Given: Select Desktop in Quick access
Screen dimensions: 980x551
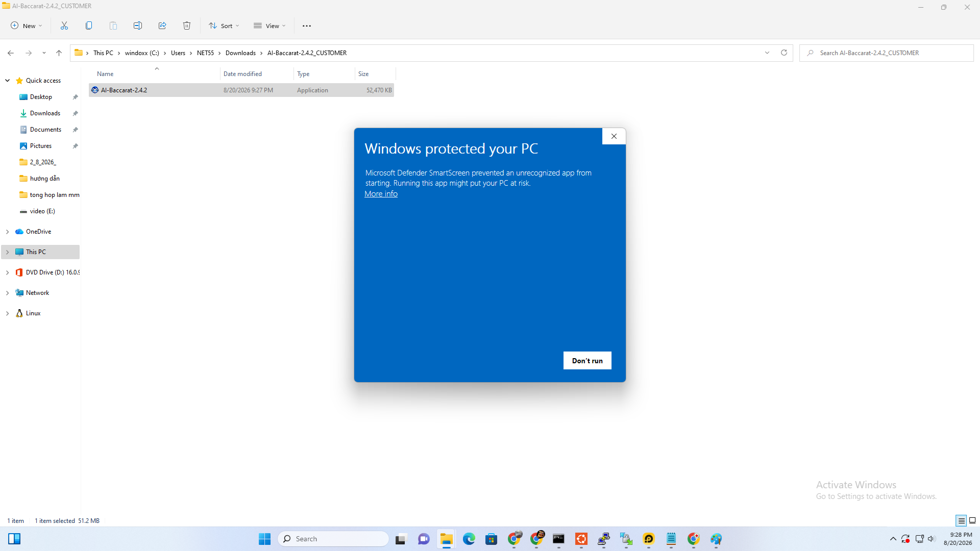Looking at the screenshot, I should point(41,97).
